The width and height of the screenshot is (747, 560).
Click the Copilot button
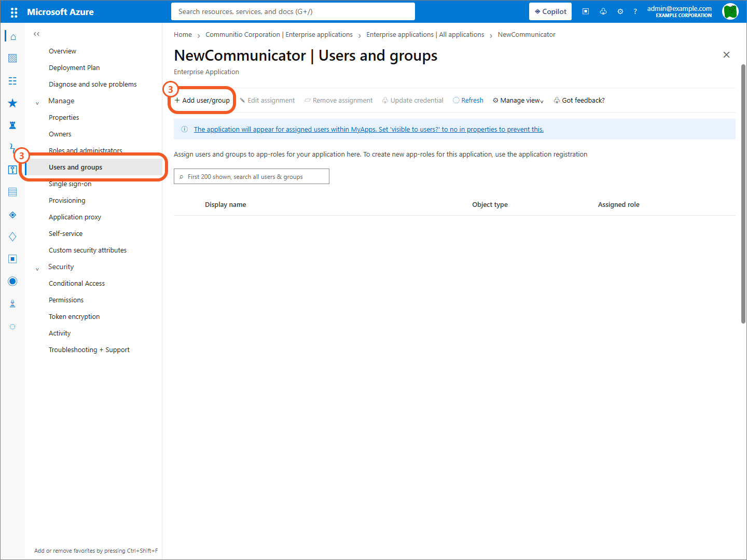coord(550,11)
